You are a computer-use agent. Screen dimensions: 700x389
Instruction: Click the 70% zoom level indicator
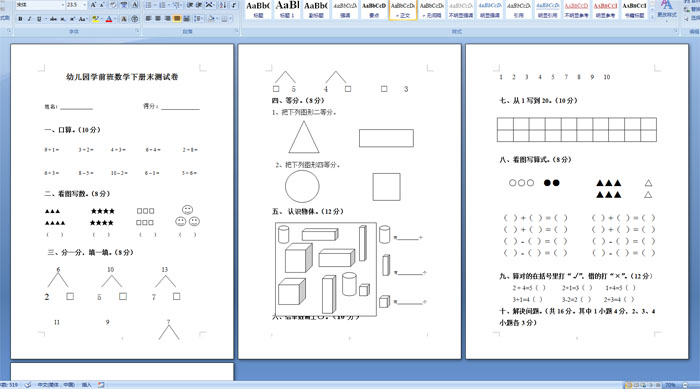click(x=670, y=385)
